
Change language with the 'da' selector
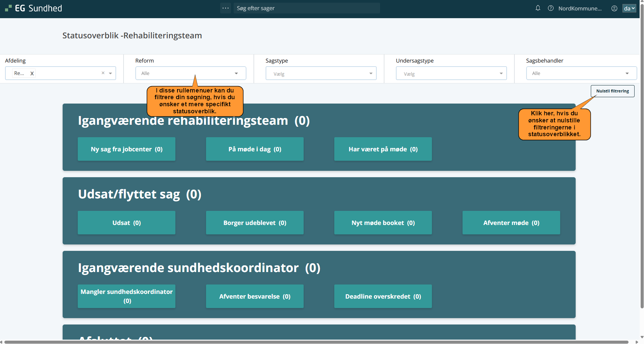[x=629, y=8]
